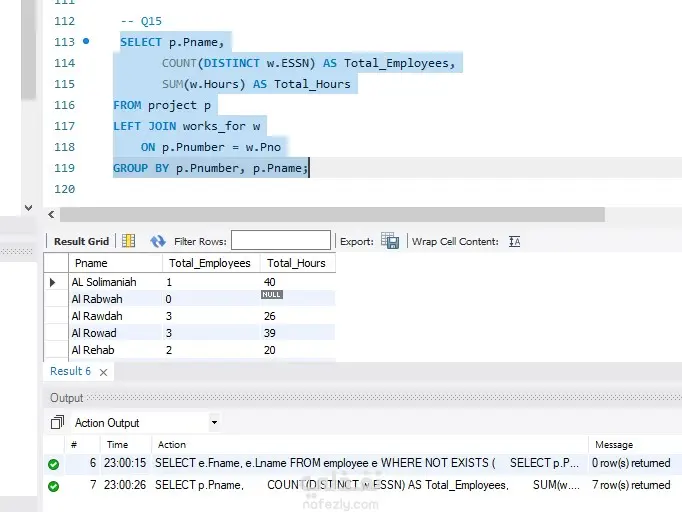
Task: Click the '7 row(s) returned' message
Action: tap(631, 485)
